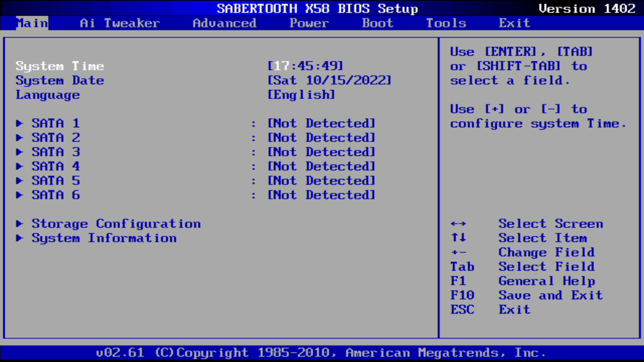Screen dimensions: 644x362
Task: Click the arrow beside System Information
Action: 20,238
